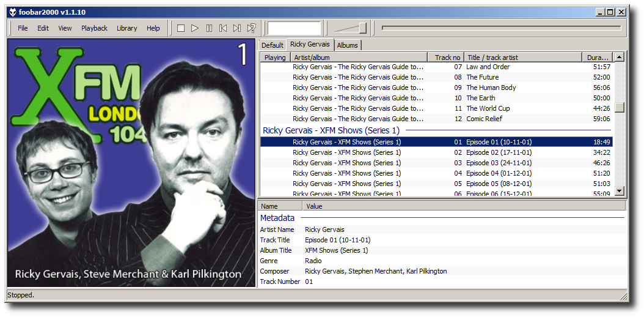Click the Stop playback button
The image size is (644, 317).
[181, 28]
